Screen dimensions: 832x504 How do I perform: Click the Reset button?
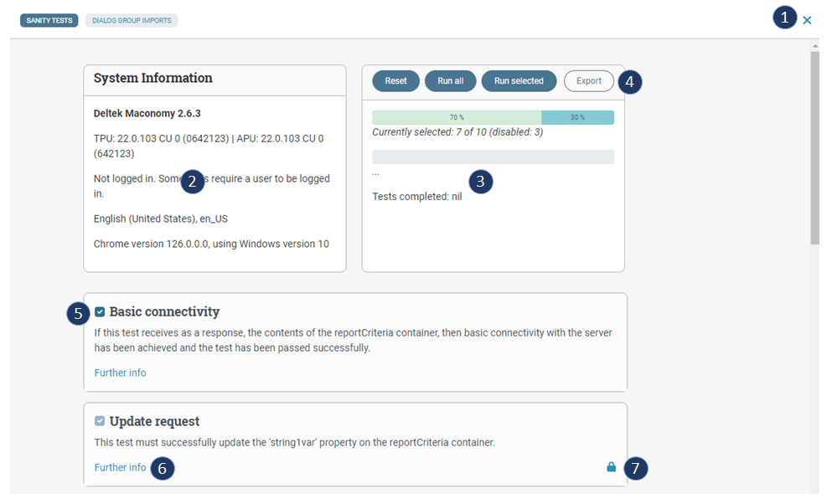point(395,80)
